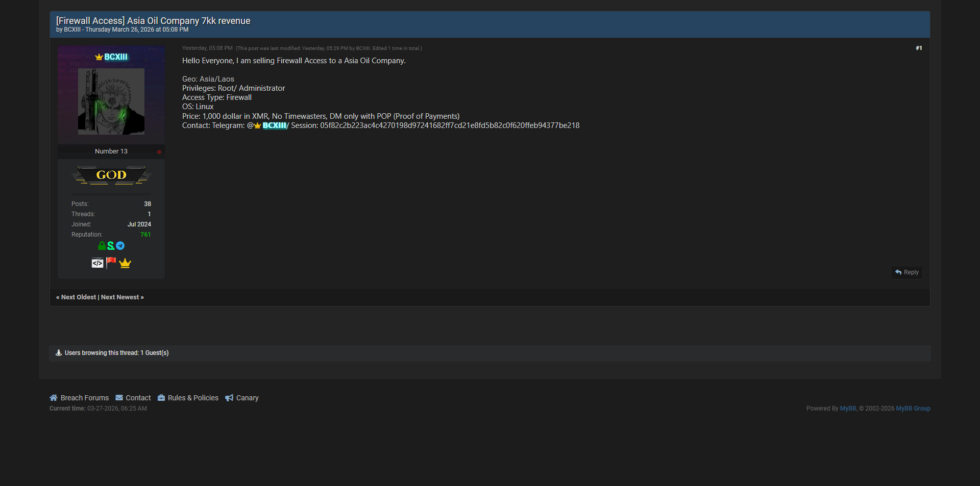Click the megaphone icon beside Canary
The image size is (980, 486).
tap(229, 398)
